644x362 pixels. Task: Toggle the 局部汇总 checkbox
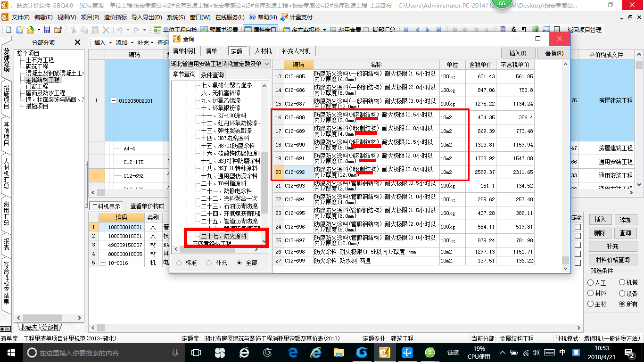pyautogui.click(x=366, y=30)
